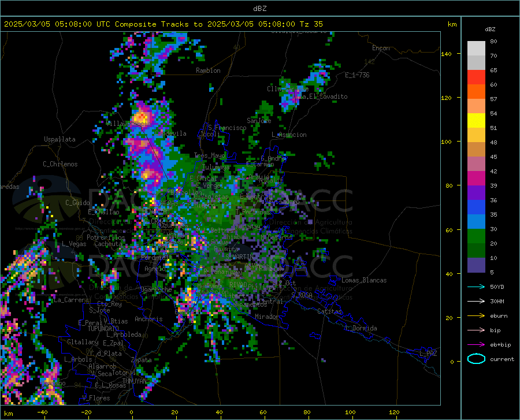The width and height of the screenshot is (520, 420).
Task: Select the light blue swatch between 35 and 30
Action: point(476,221)
